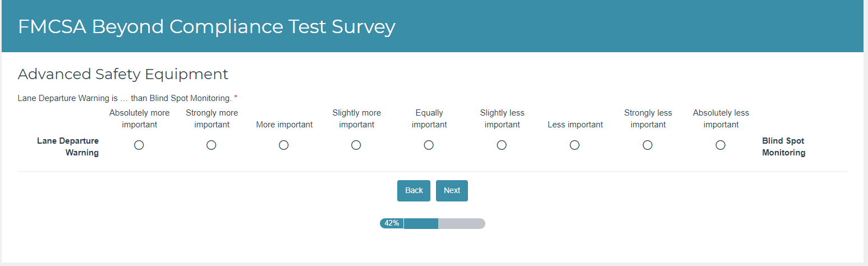Choose the "Strongly more important" option

click(x=212, y=145)
